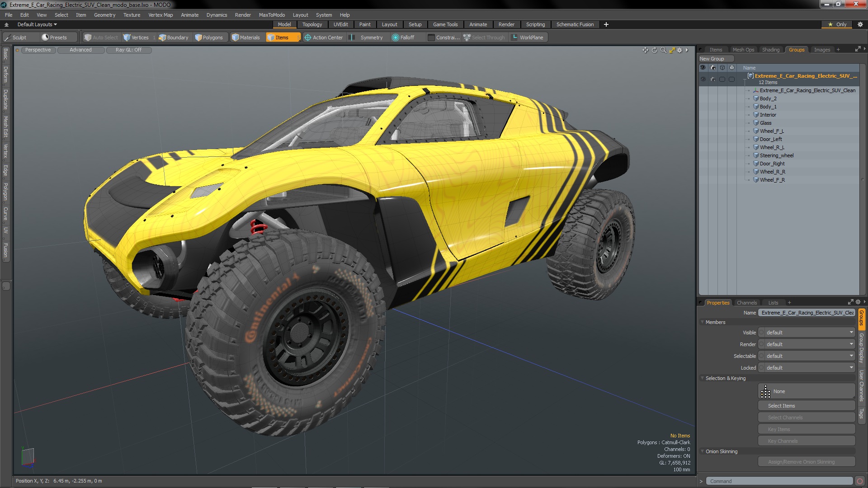Click the Select Items button

click(807, 406)
